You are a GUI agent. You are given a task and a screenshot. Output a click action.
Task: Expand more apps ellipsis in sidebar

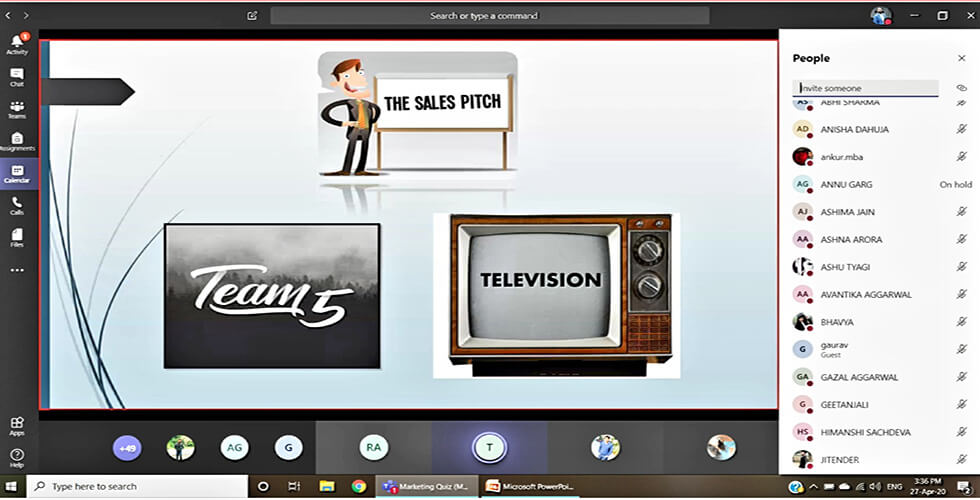pos(16,270)
